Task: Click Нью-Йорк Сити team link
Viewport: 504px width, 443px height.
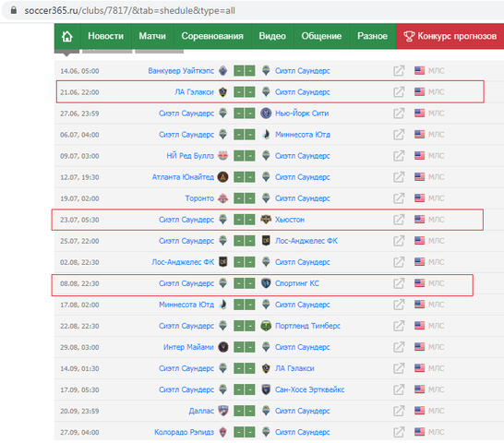Action: pyautogui.click(x=302, y=114)
